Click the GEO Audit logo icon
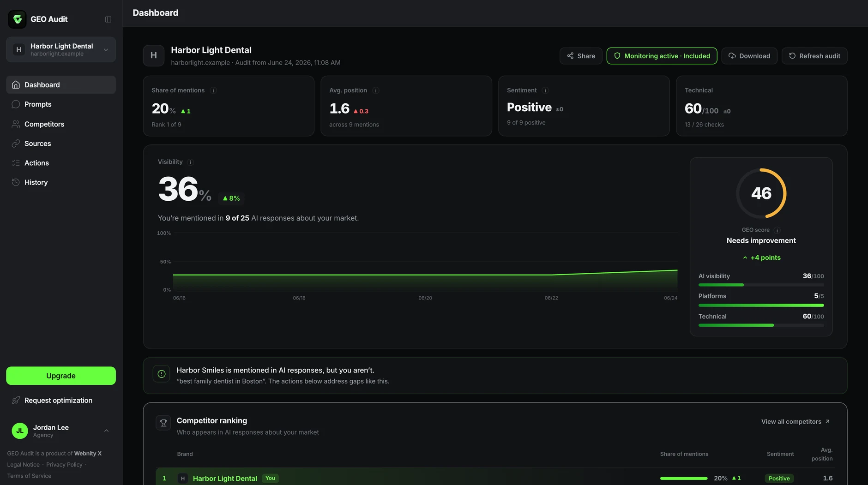Viewport: 868px width, 485px height. (x=18, y=19)
